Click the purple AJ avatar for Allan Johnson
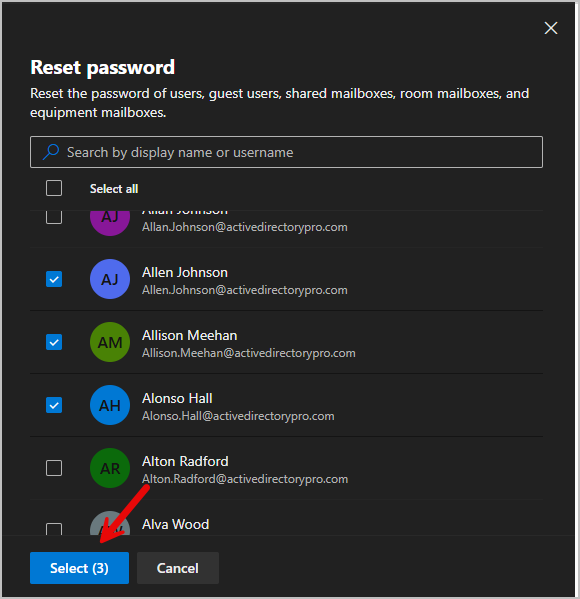 click(x=110, y=223)
